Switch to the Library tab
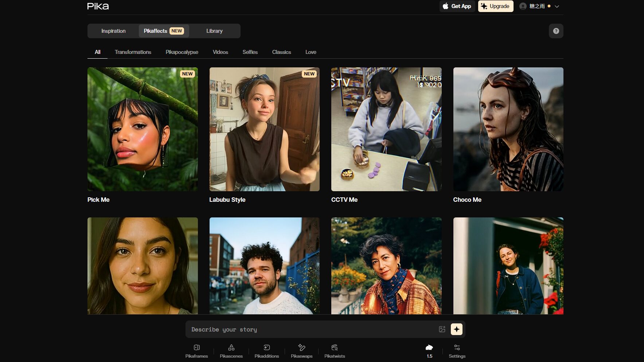This screenshot has height=362, width=644. pyautogui.click(x=214, y=31)
